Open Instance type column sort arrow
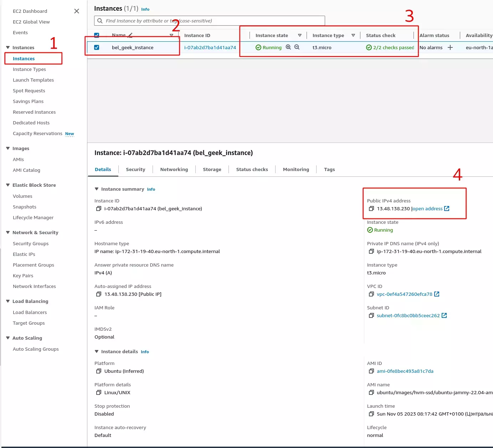Screen dimensions: 493x448 pyautogui.click(x=353, y=35)
